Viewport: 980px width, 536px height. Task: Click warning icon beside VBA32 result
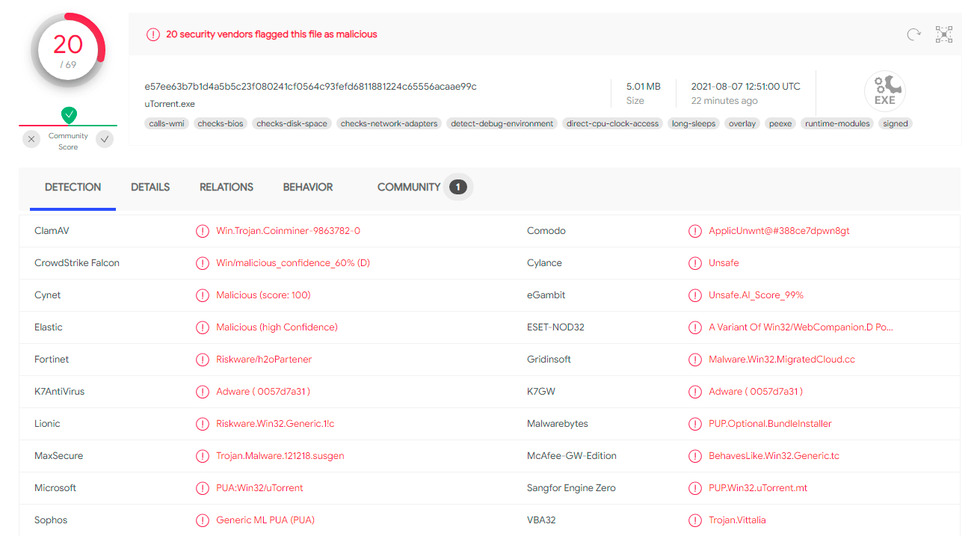(695, 520)
